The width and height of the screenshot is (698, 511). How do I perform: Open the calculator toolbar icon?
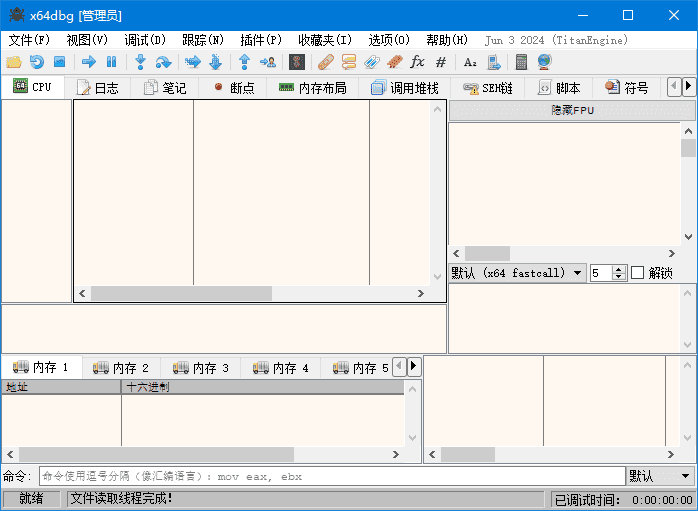click(x=521, y=62)
